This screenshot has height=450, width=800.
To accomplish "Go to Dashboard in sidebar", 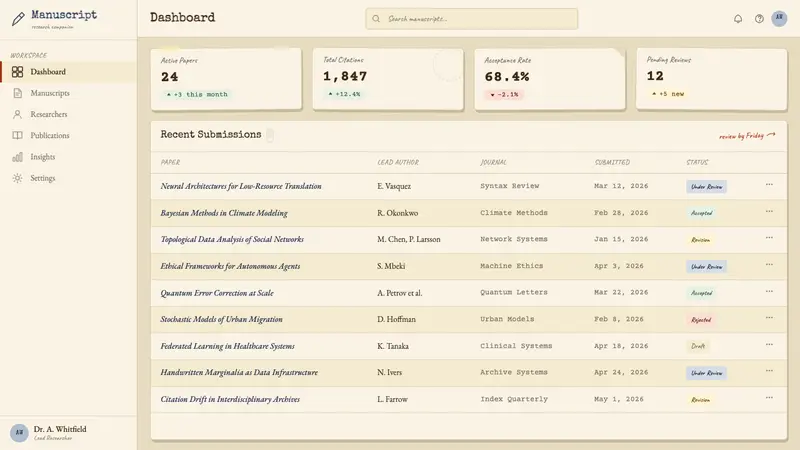I will [69, 72].
